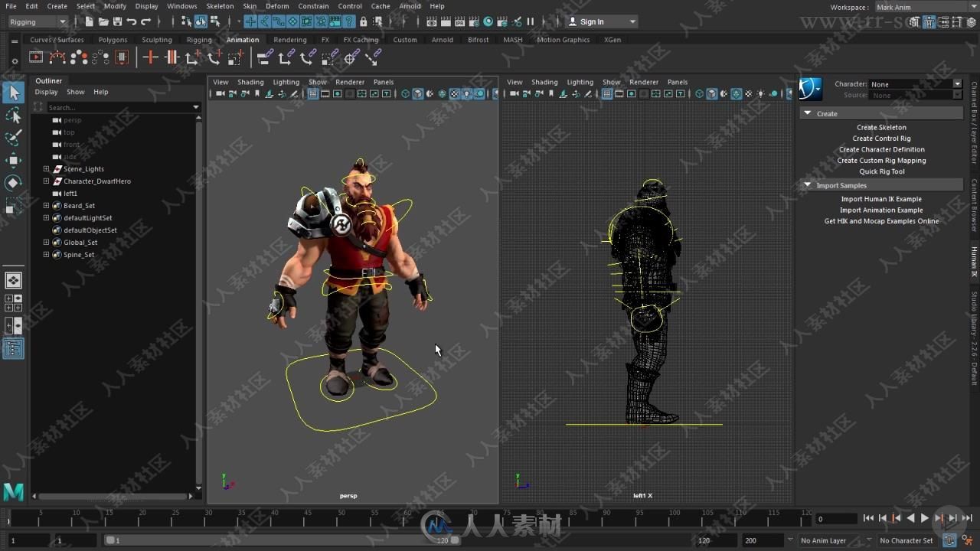
Task: Click the current frame field showing 0
Action: click(x=835, y=519)
